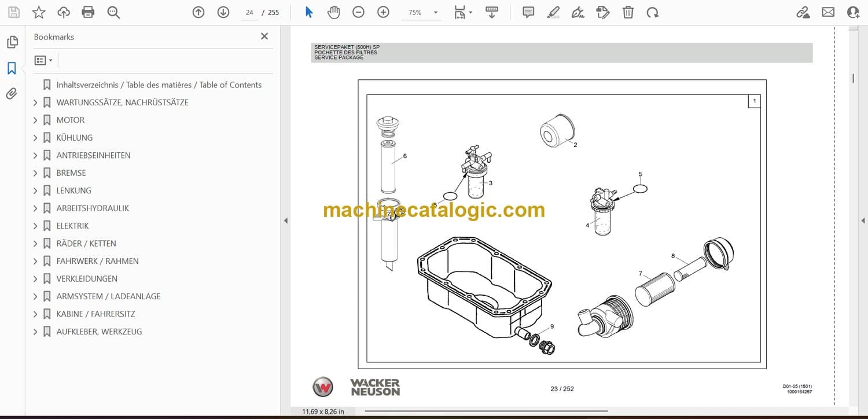Expand the MOTOR bookmark
Screen dimensions: 868x419
pos(35,120)
